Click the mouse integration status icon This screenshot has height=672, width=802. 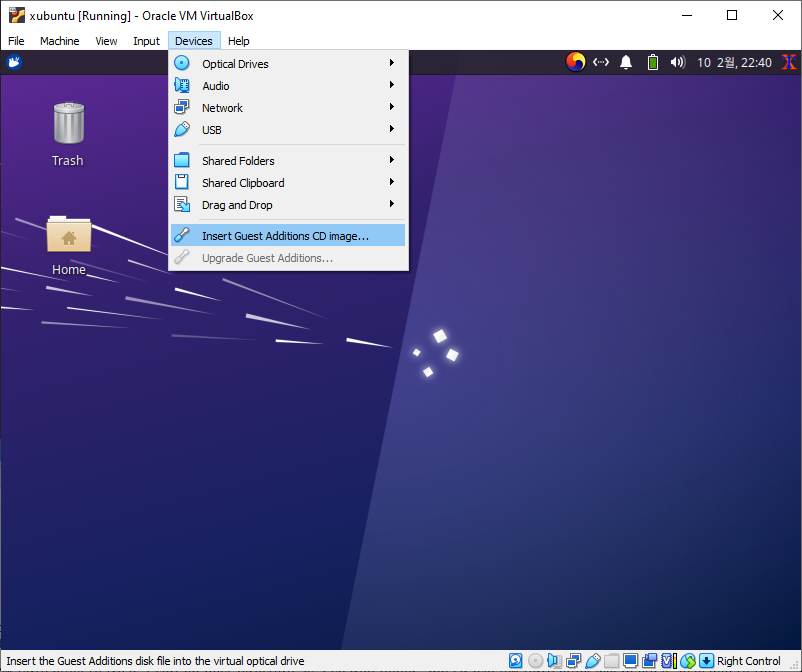coord(688,660)
